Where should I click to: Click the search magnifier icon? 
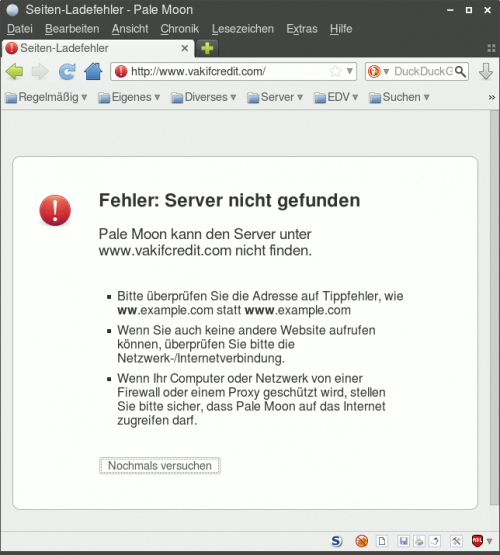(460, 71)
